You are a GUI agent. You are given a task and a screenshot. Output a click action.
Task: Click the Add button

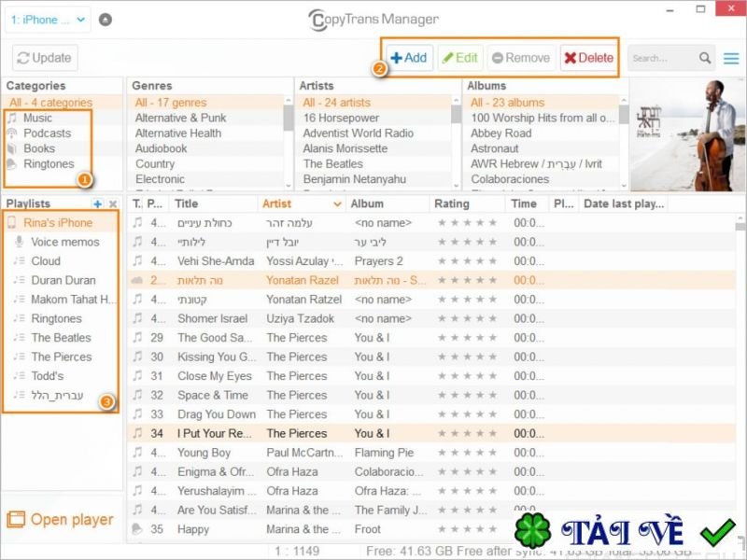409,58
